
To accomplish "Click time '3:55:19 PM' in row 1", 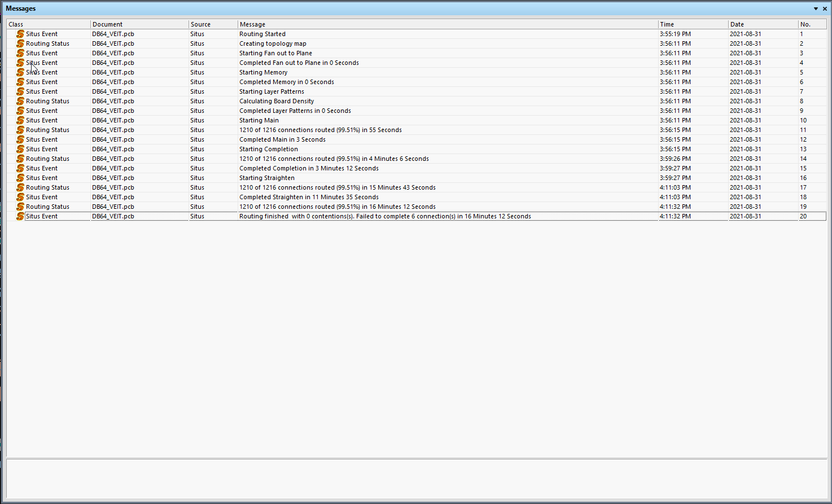I will [x=675, y=34].
